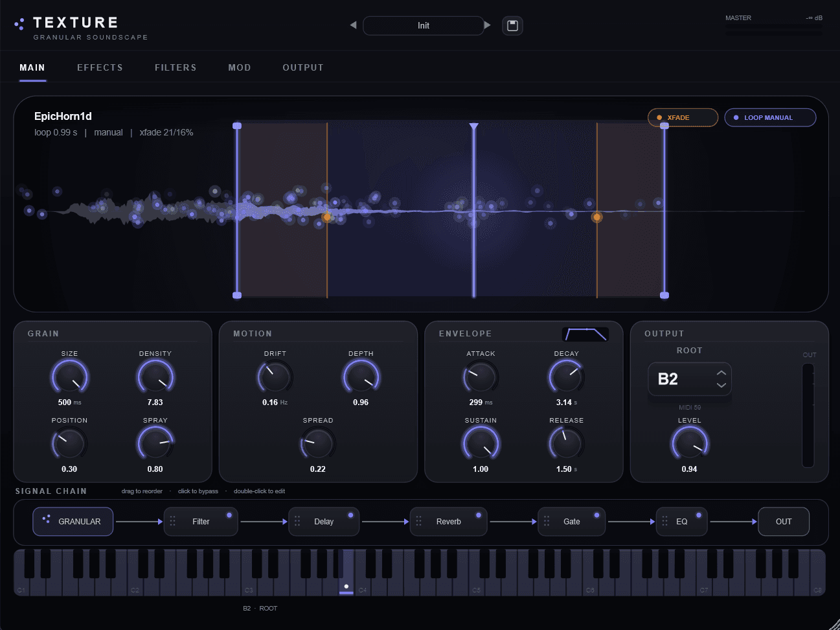
Task: Select the Delay module in signal chain
Action: click(x=324, y=521)
